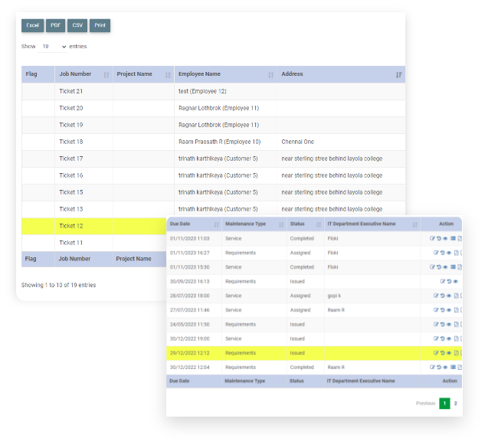Export the table using Excel button

point(32,25)
